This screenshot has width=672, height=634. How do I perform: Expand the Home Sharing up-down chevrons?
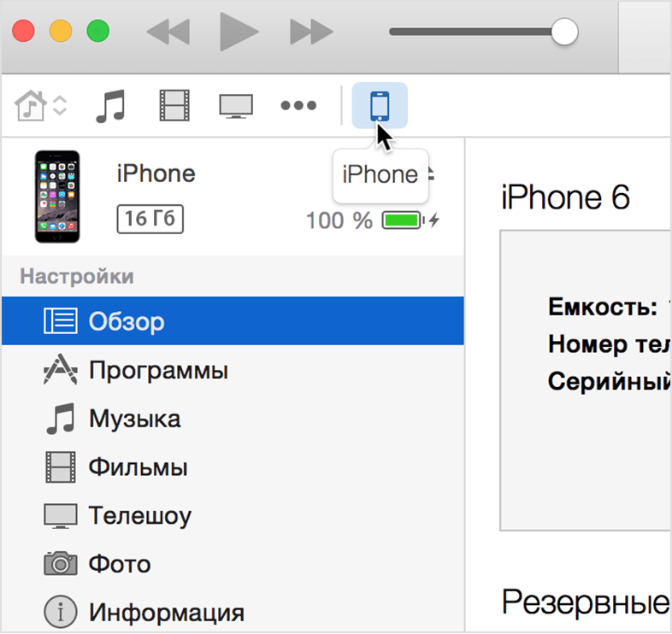coord(60,105)
